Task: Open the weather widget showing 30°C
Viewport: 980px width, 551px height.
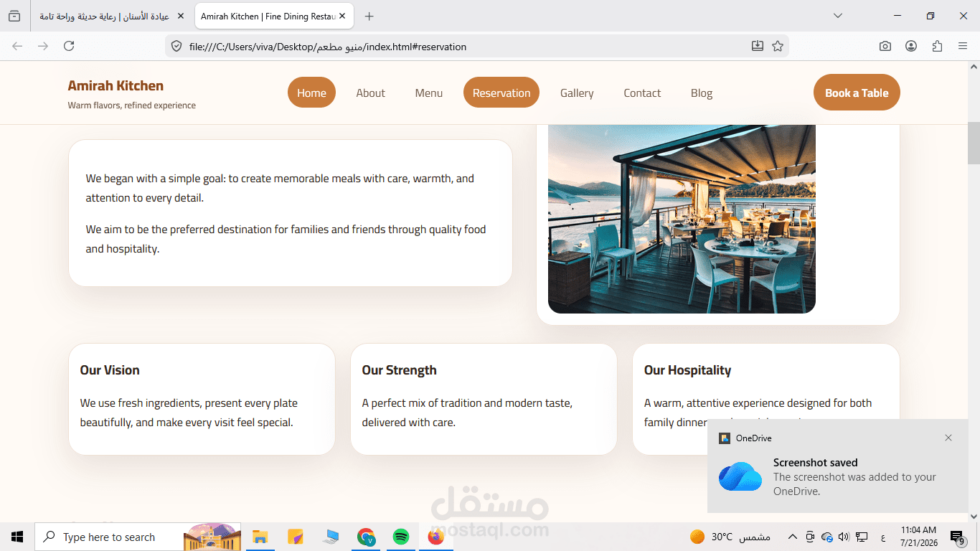Action: click(730, 537)
